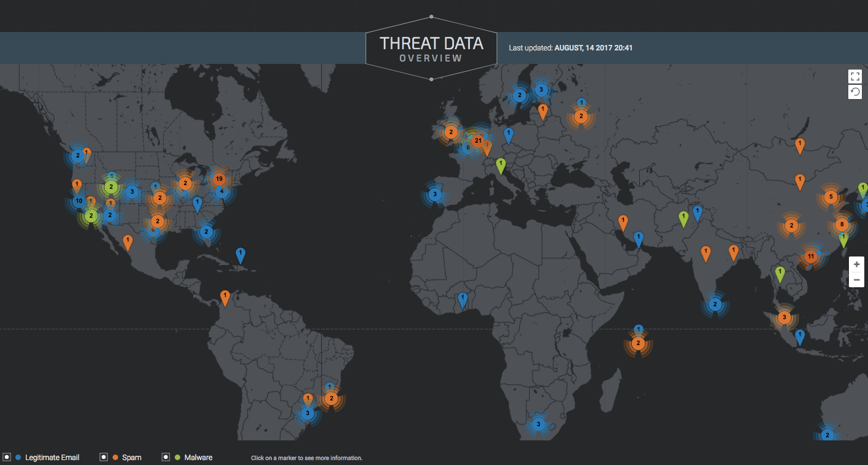The height and width of the screenshot is (465, 868).
Task: Open the orange cluster marker numbered 21
Action: click(477, 140)
